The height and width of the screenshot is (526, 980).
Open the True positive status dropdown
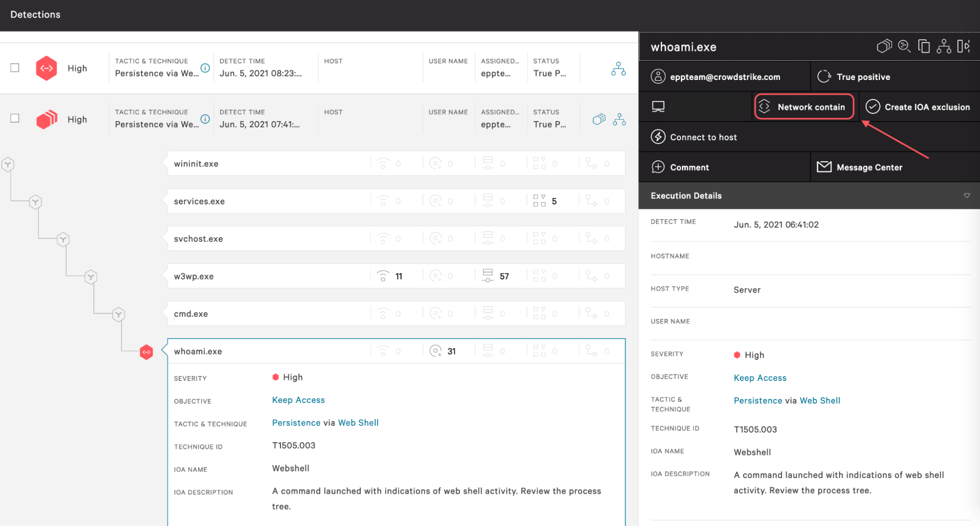(x=895, y=76)
